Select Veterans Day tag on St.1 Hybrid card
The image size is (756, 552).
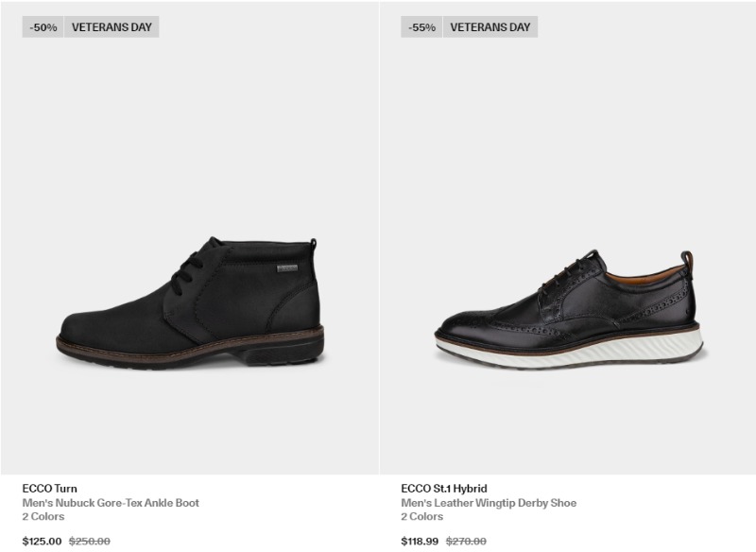tap(490, 27)
